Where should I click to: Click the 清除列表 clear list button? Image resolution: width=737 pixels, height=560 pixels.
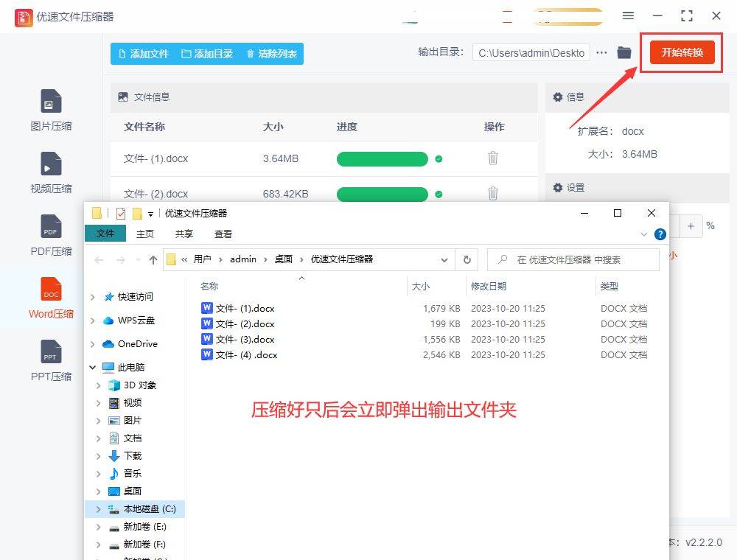pyautogui.click(x=272, y=54)
